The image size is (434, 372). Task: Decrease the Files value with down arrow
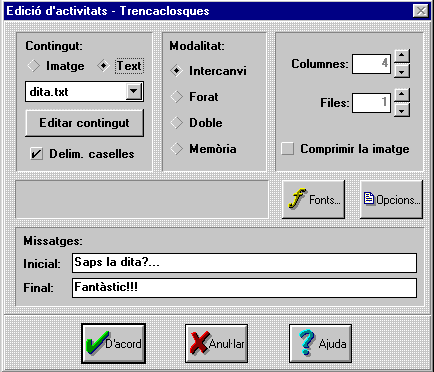pyautogui.click(x=402, y=110)
